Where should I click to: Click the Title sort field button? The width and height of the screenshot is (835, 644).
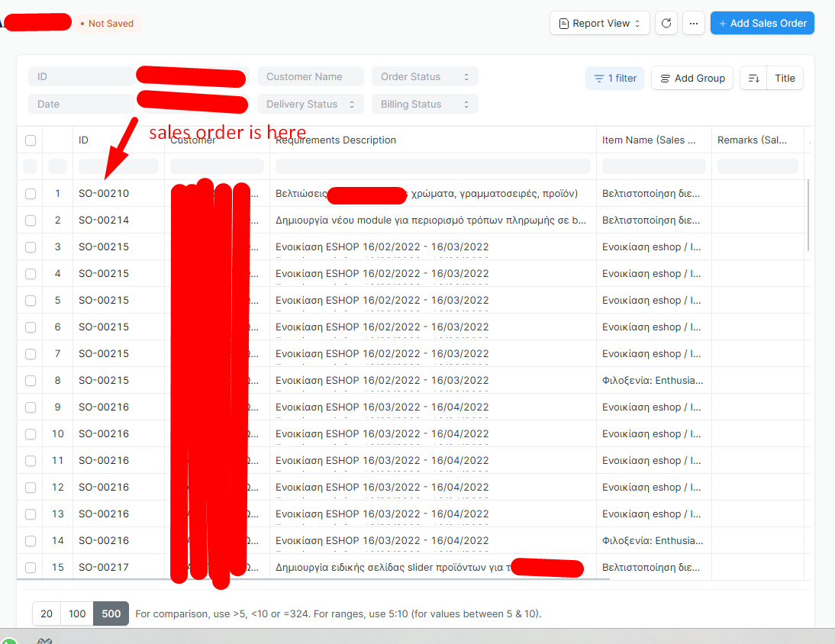785,79
